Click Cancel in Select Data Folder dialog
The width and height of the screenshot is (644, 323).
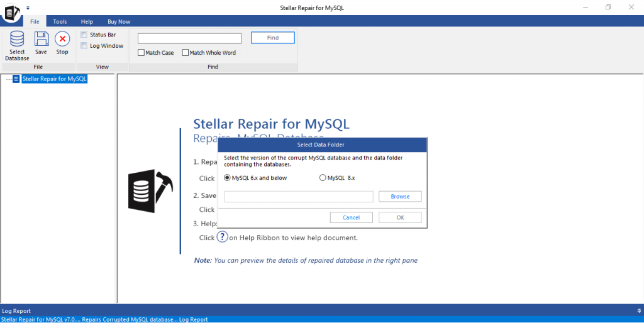tap(351, 217)
